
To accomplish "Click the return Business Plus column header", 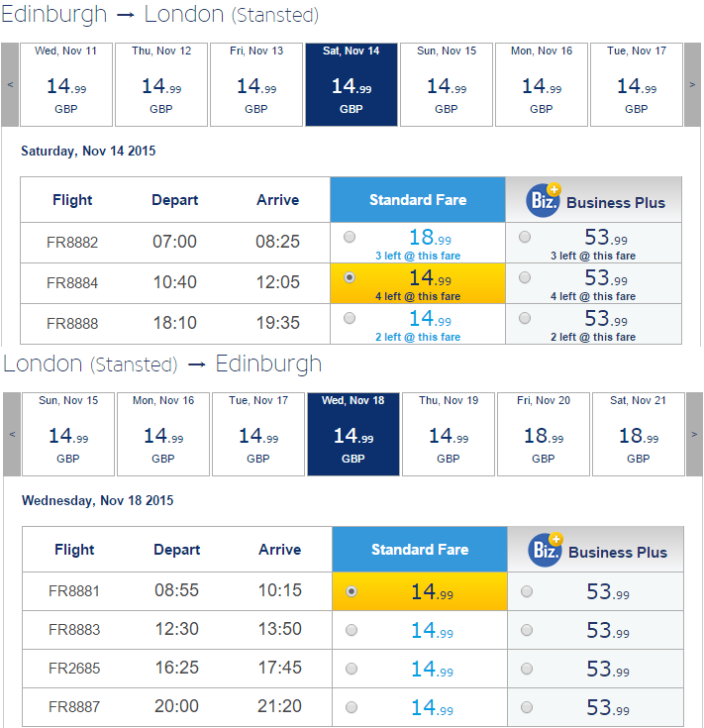I will 596,550.
